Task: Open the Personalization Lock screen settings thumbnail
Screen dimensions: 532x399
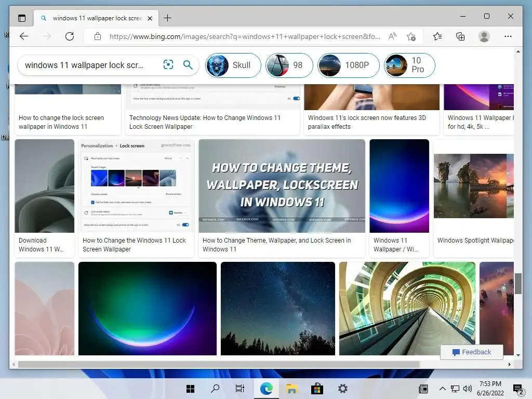Action: click(x=137, y=186)
